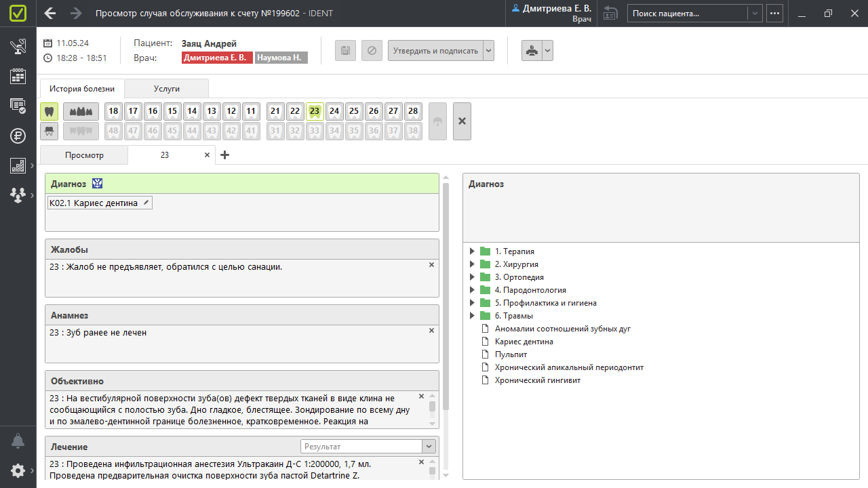Select tooth 28 in the dental chart
This screenshot has height=488, width=868.
pyautogui.click(x=413, y=111)
